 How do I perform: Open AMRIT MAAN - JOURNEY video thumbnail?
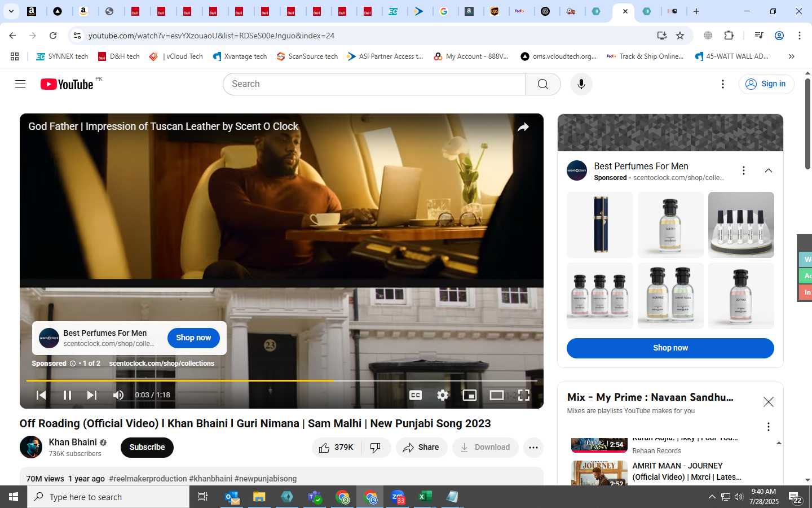599,473
